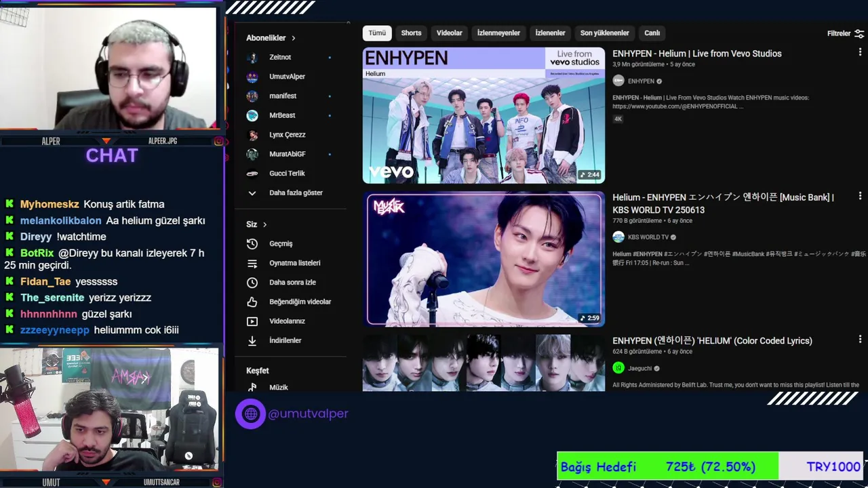
Task: Open the Filtreler button
Action: (x=845, y=33)
